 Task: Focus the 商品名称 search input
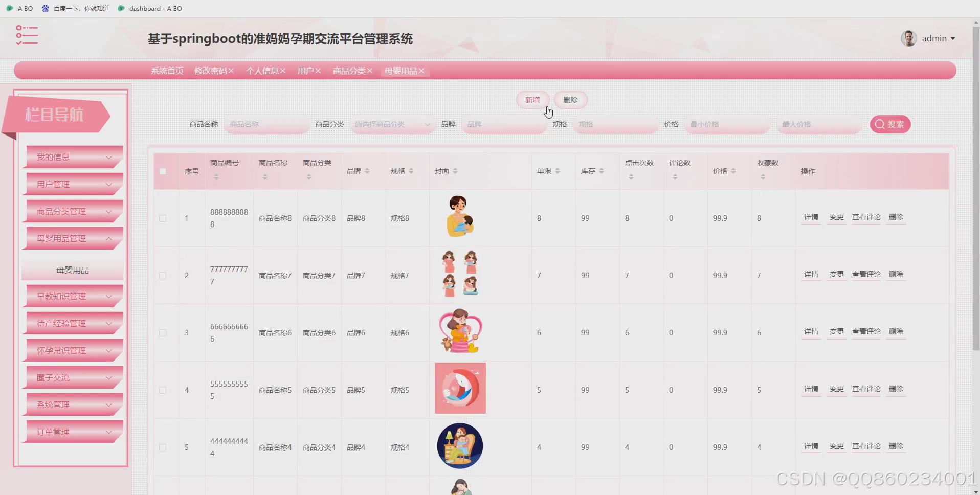pos(266,124)
